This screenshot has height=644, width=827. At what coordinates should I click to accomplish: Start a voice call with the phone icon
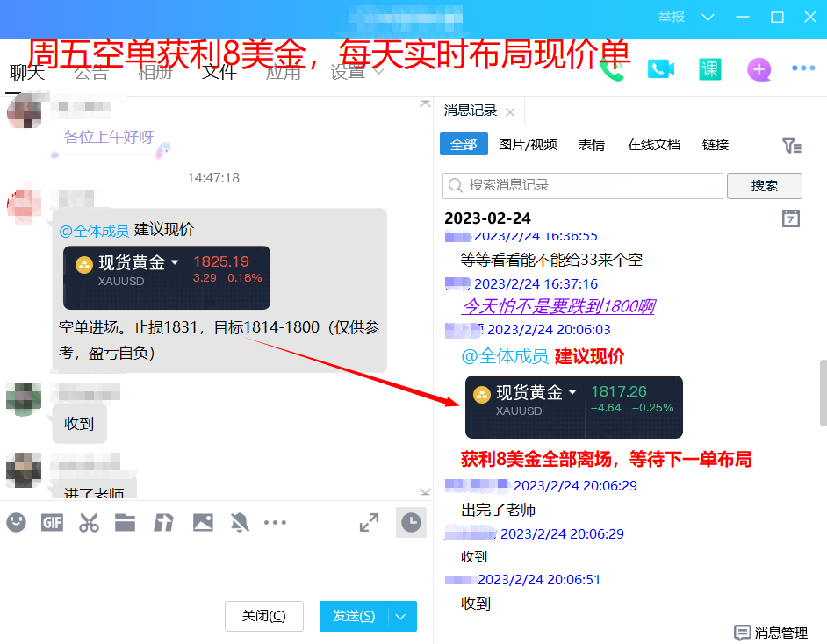point(612,70)
